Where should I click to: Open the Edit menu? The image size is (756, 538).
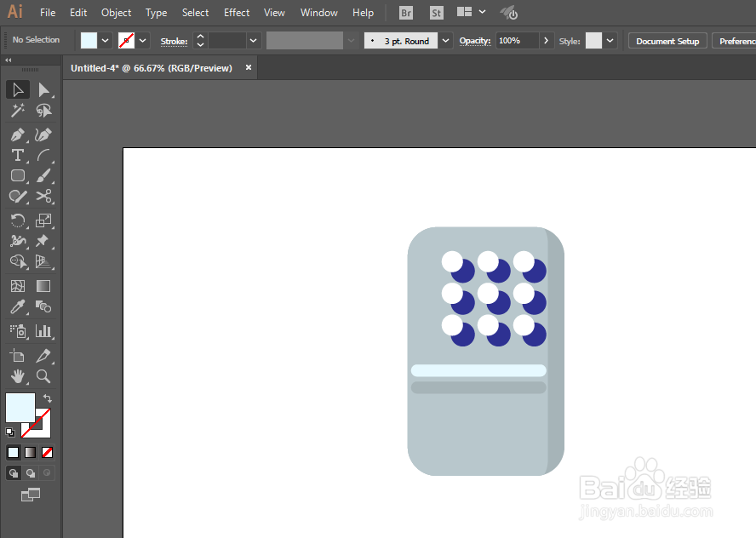pos(78,13)
